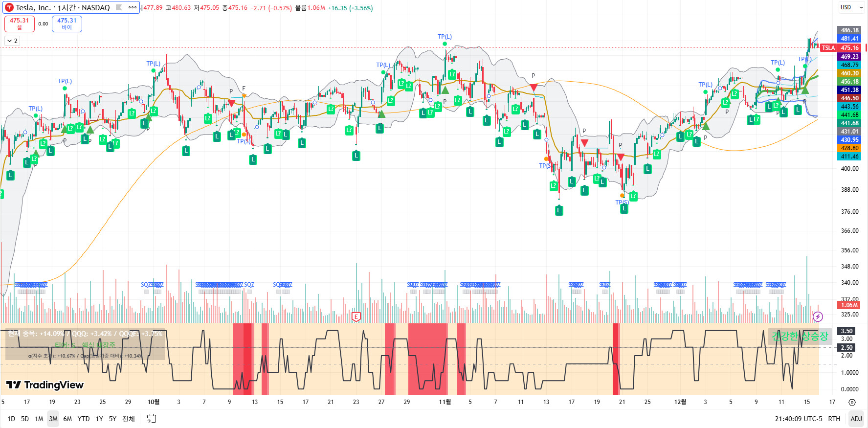Viewport: 868px width, 428px height.
Task: Click the 456.18 green price label
Action: pyautogui.click(x=849, y=82)
